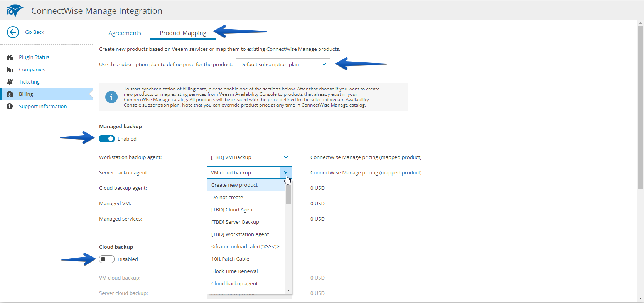Image resolution: width=644 pixels, height=303 pixels.
Task: Open Workstation backup agent dropdown
Action: (x=249, y=157)
